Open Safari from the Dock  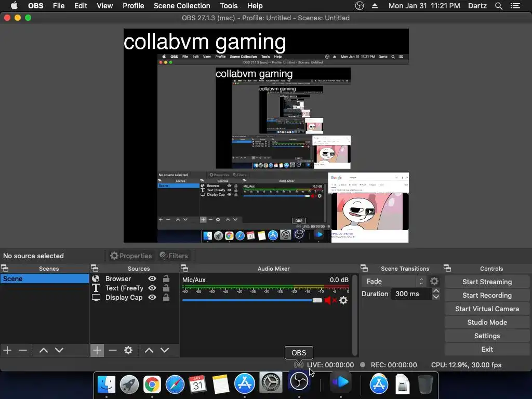175,384
